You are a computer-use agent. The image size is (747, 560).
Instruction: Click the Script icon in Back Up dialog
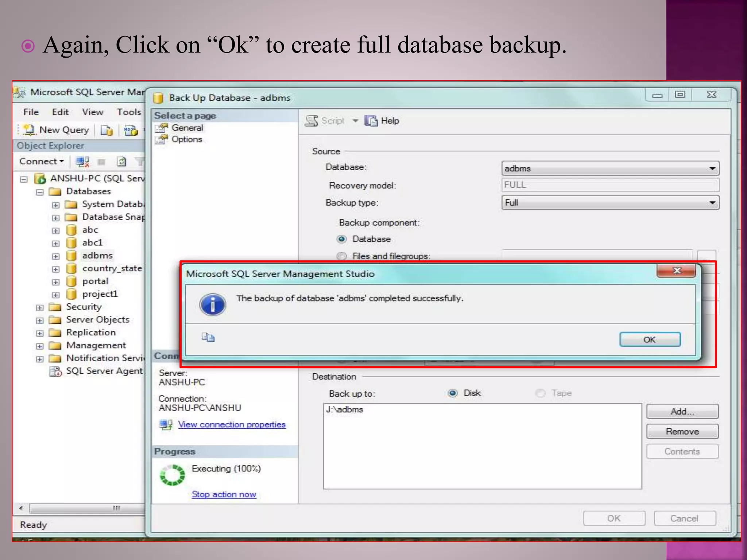(311, 121)
